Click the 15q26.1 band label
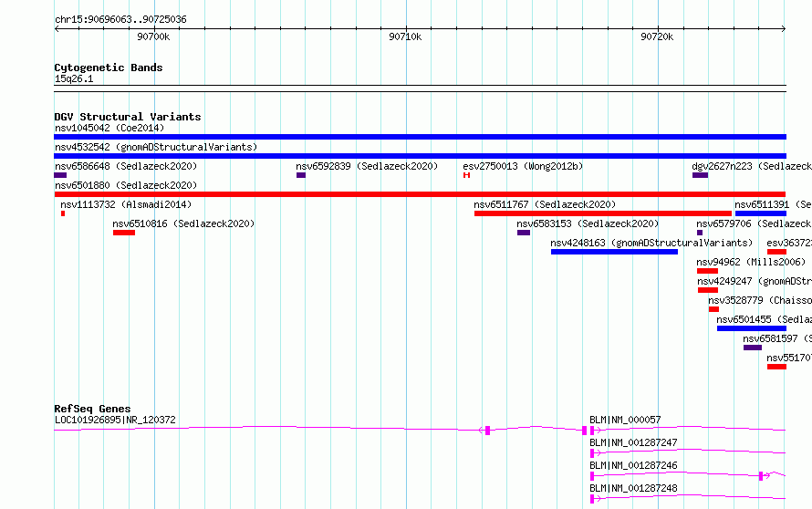Viewport: 812px width, 509px height. pos(74,79)
